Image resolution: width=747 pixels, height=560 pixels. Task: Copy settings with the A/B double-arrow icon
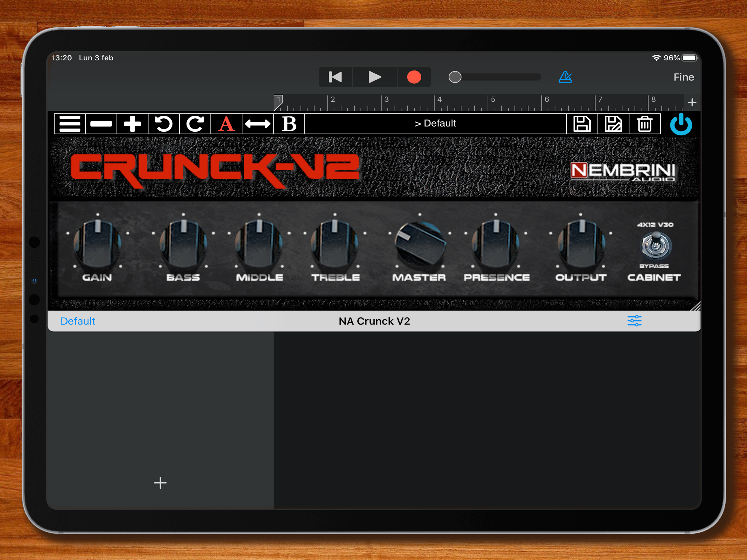[257, 124]
